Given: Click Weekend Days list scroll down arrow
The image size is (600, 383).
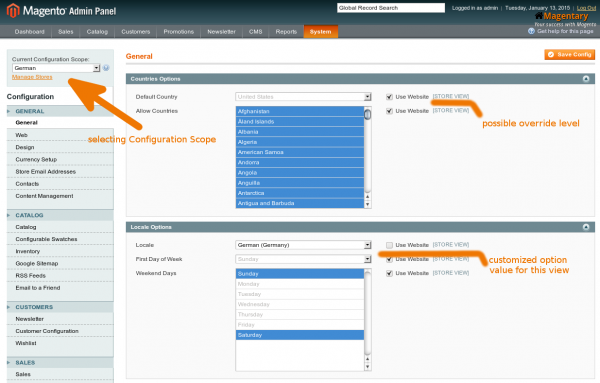Looking at the screenshot, I should 367,367.
